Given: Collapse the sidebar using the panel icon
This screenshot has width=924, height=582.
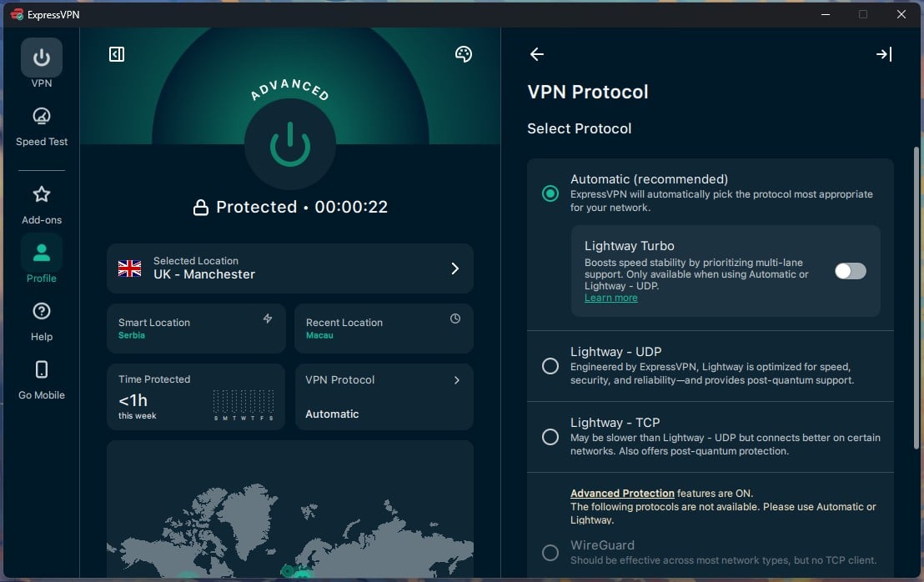Looking at the screenshot, I should 117,54.
